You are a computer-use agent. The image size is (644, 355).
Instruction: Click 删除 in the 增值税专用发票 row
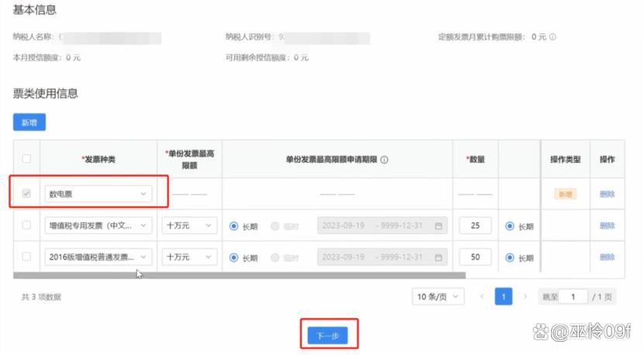pyautogui.click(x=607, y=225)
